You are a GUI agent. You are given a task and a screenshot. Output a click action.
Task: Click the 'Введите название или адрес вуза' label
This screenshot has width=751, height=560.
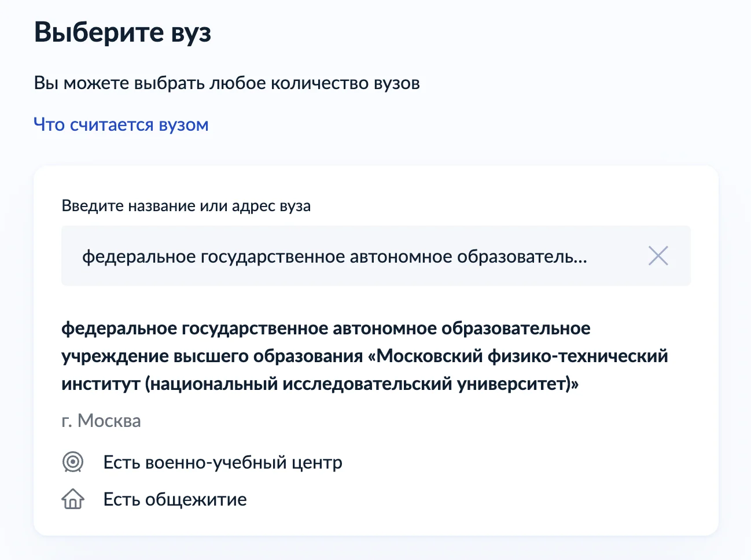(186, 206)
